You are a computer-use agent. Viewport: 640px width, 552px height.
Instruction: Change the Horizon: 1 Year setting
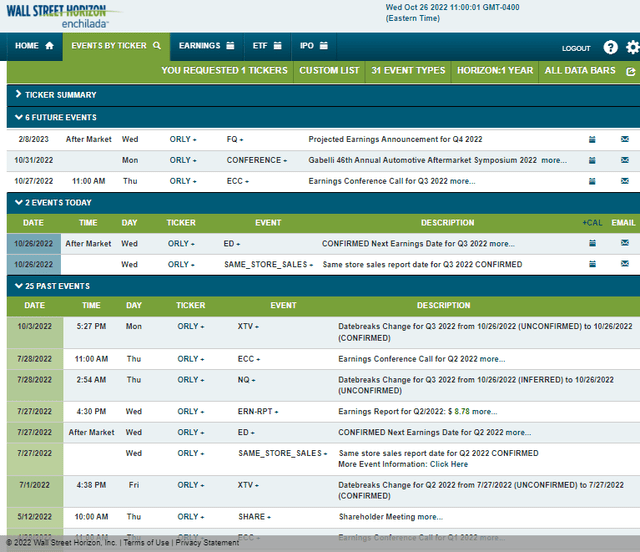click(495, 71)
